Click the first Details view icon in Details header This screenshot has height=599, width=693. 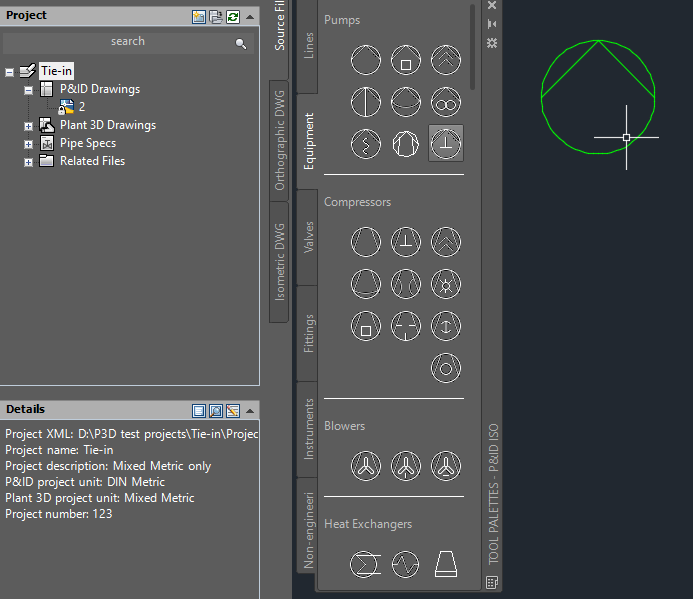click(x=199, y=411)
